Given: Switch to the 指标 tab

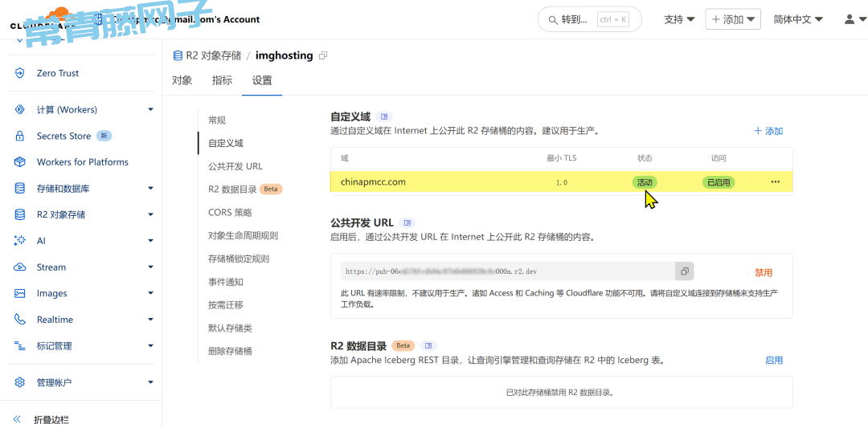Looking at the screenshot, I should [x=222, y=80].
